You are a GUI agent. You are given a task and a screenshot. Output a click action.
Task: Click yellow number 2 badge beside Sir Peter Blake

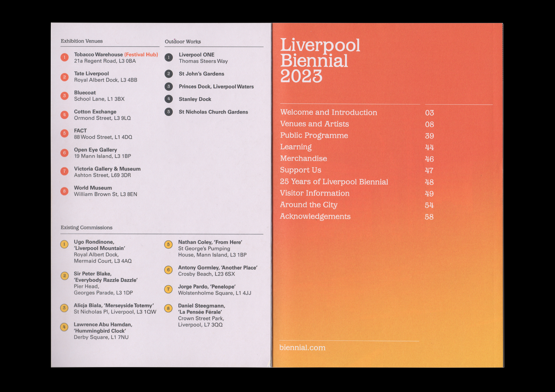pos(64,276)
